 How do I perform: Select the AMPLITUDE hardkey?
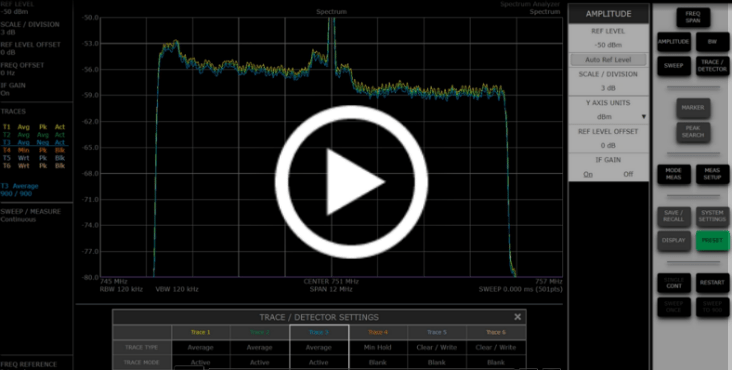(674, 42)
